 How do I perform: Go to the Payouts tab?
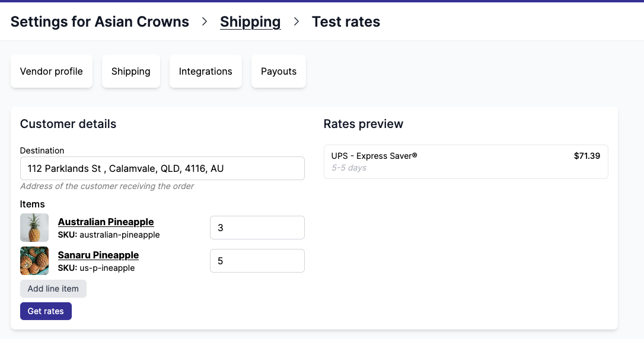[279, 71]
